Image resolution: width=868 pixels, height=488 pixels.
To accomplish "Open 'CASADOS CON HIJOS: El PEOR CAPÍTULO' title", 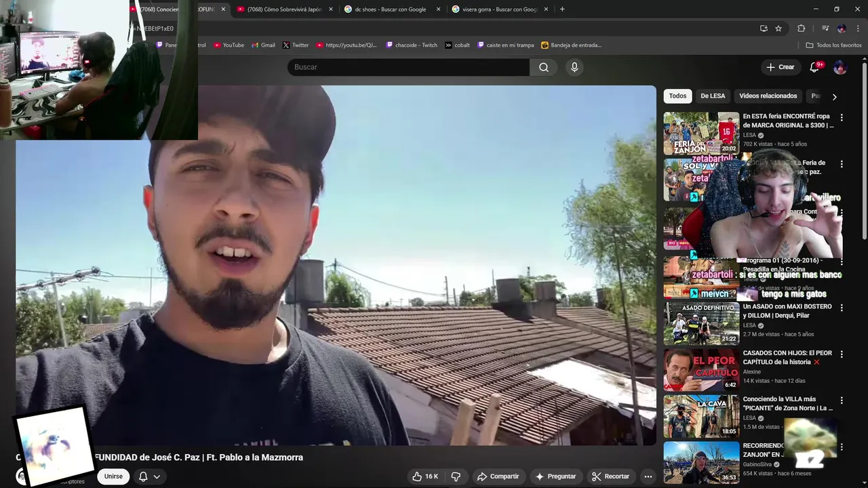I will pyautogui.click(x=787, y=357).
